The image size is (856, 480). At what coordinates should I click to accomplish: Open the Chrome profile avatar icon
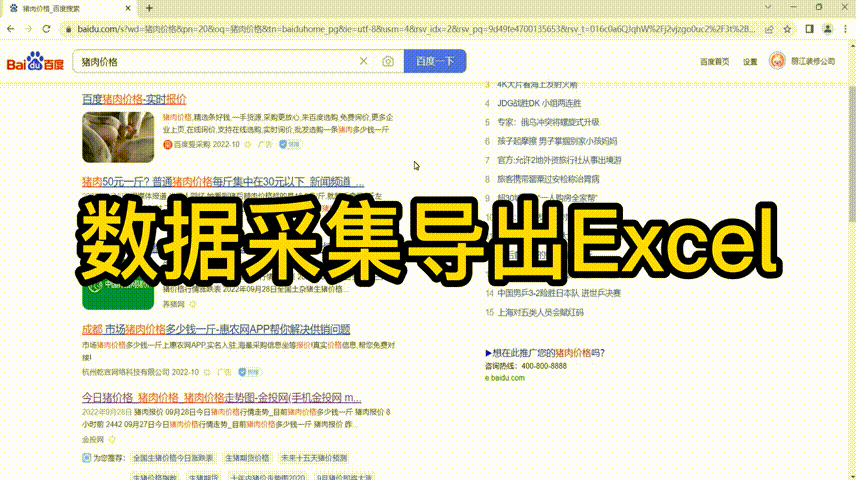pyautogui.click(x=828, y=29)
